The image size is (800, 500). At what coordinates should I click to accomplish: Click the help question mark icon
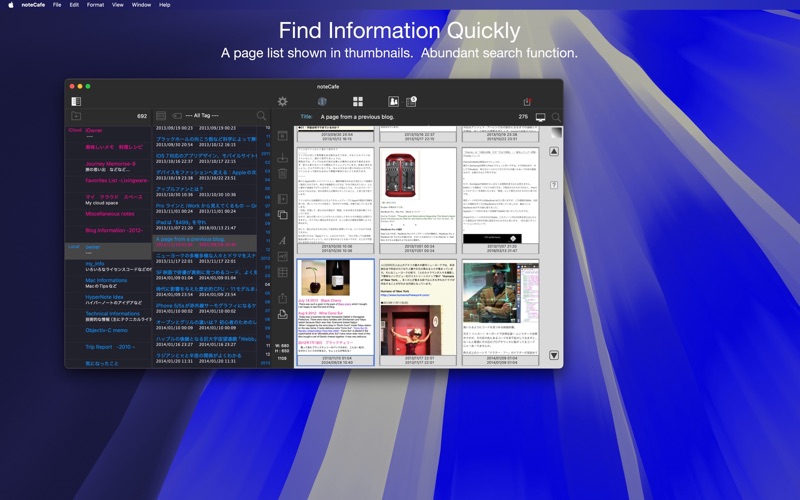pyautogui.click(x=554, y=185)
